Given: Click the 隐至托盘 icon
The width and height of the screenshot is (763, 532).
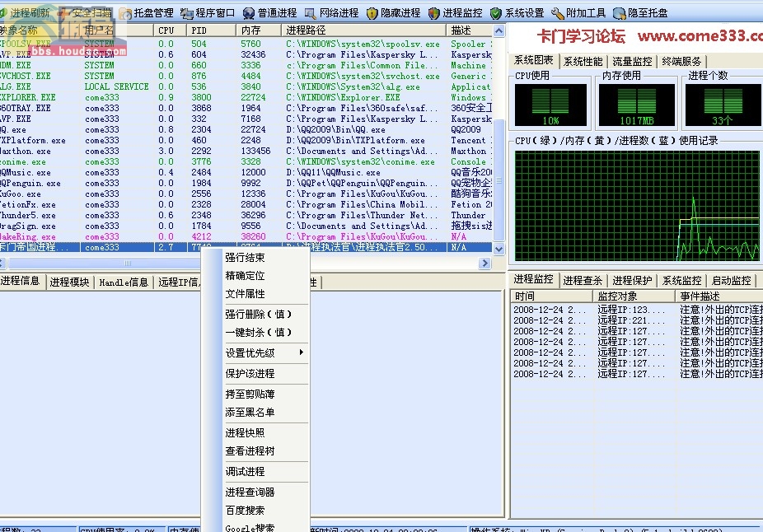Looking at the screenshot, I should pos(620,13).
